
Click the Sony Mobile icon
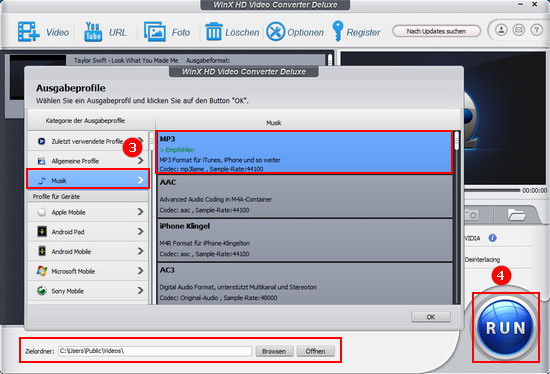(42, 290)
